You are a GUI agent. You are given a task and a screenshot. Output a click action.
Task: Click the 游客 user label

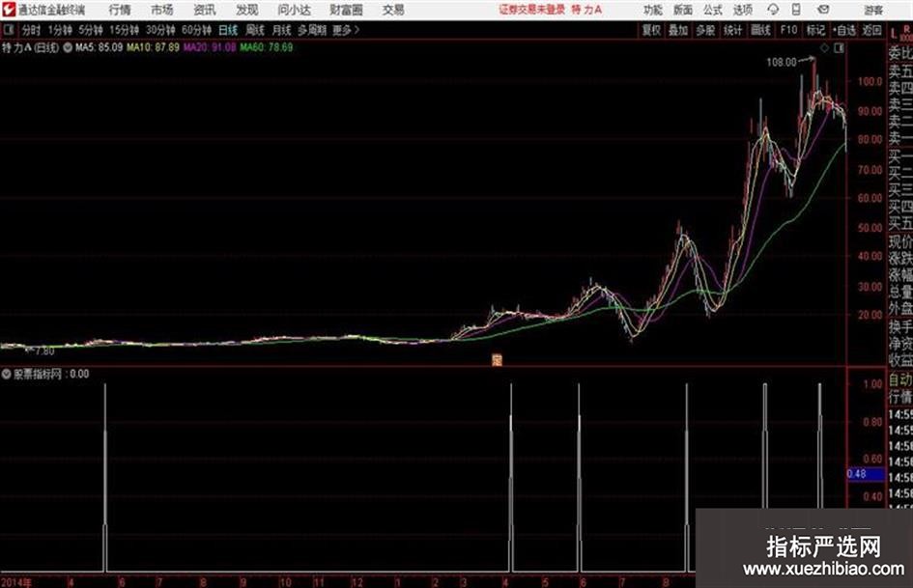click(x=872, y=10)
